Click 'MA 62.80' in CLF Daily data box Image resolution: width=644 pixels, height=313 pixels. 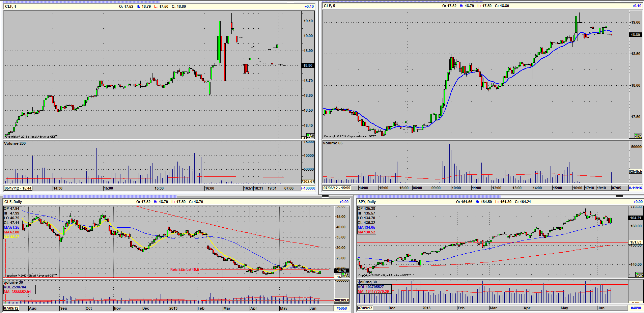pos(12,232)
